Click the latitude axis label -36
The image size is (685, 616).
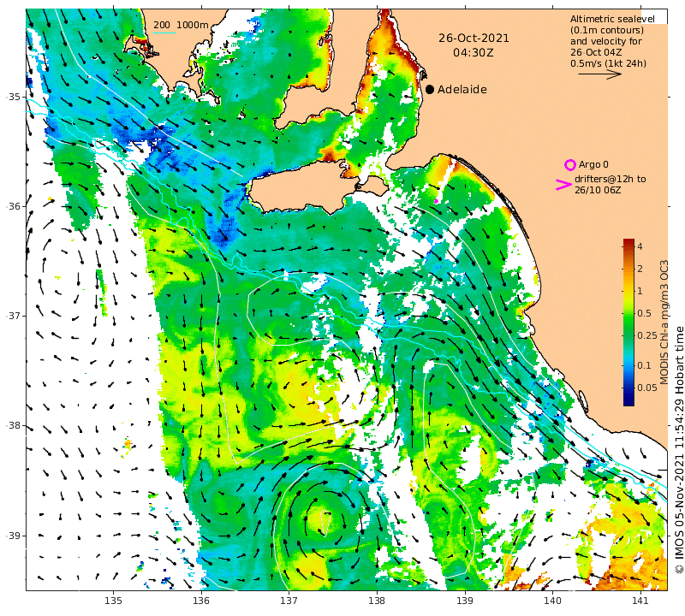[14, 206]
